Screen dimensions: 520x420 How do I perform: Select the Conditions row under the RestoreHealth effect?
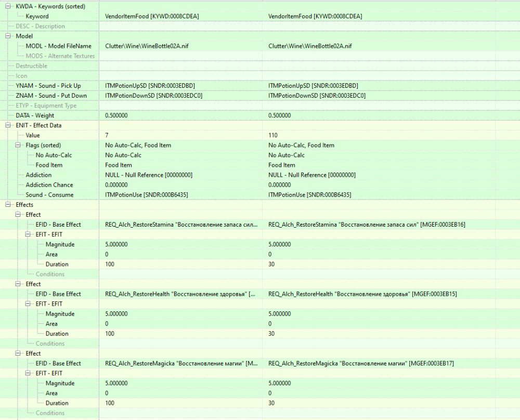click(50, 344)
